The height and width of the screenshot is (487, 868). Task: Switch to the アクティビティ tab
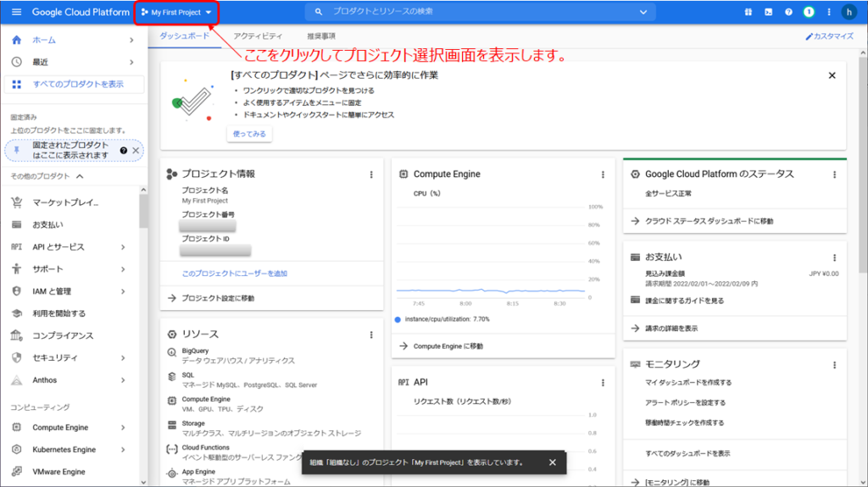[x=258, y=36]
